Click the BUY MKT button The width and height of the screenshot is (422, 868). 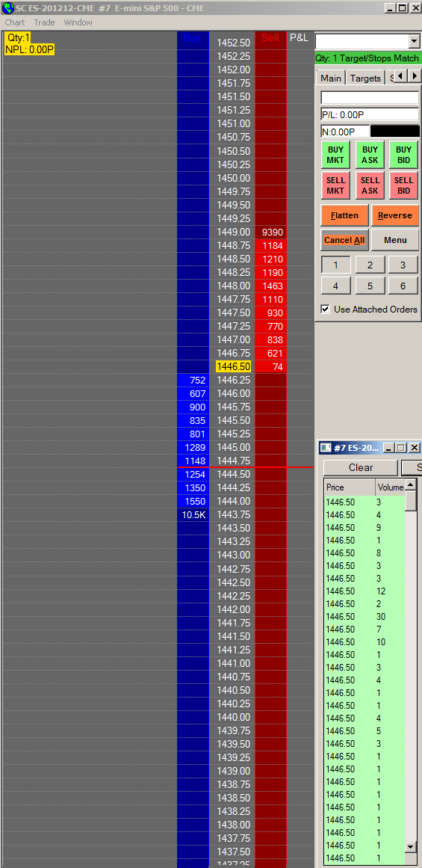point(335,155)
